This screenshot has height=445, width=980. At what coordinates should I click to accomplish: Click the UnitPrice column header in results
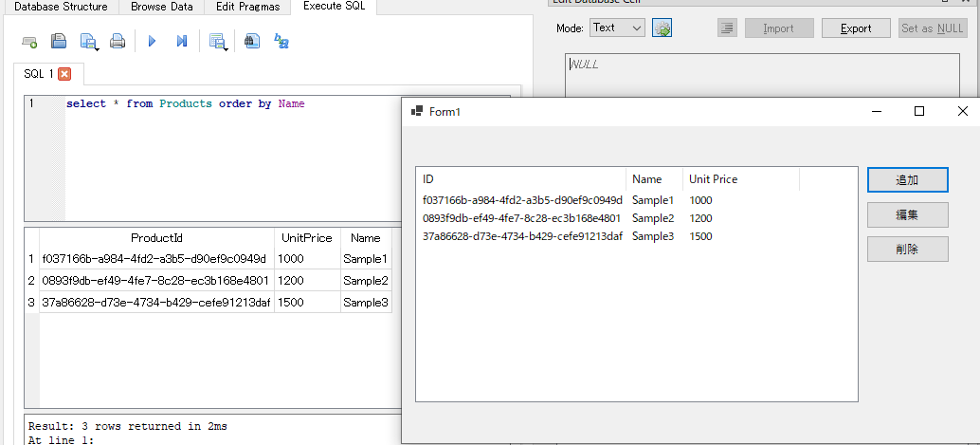coord(307,238)
